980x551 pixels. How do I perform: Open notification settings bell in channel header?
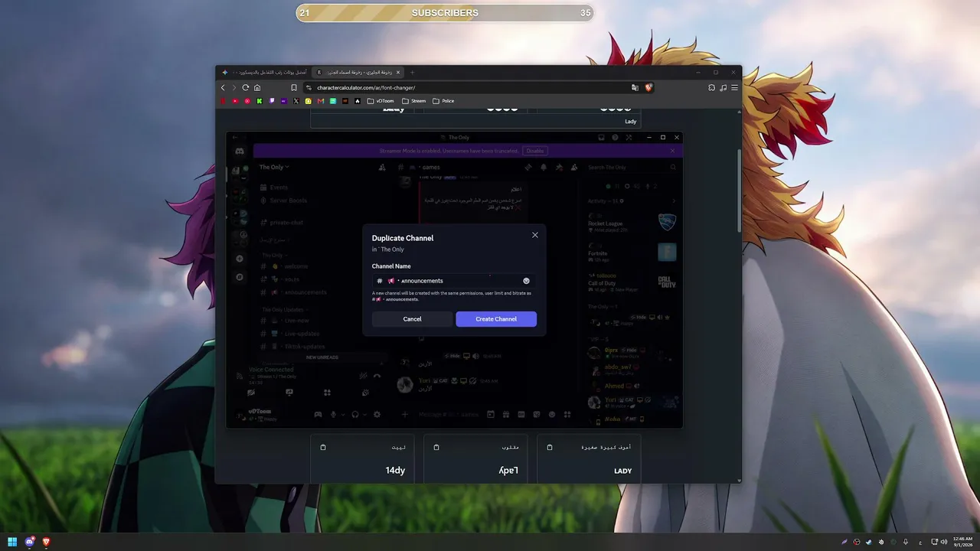point(544,167)
